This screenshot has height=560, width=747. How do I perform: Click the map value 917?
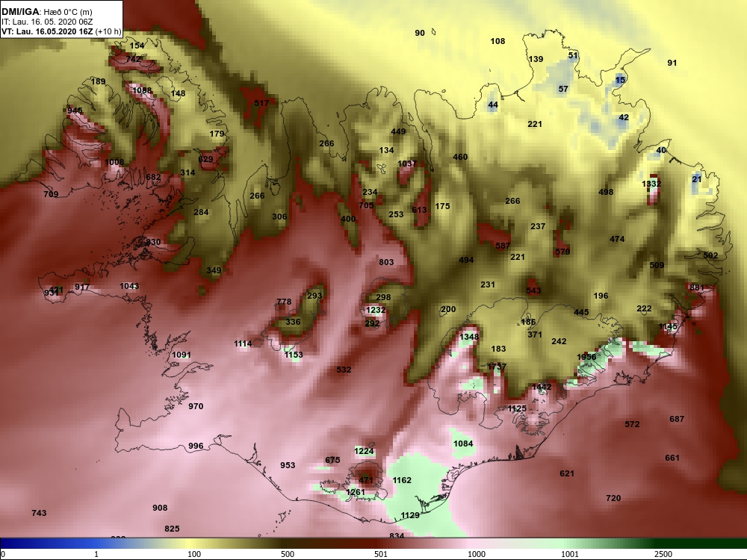coord(82,287)
